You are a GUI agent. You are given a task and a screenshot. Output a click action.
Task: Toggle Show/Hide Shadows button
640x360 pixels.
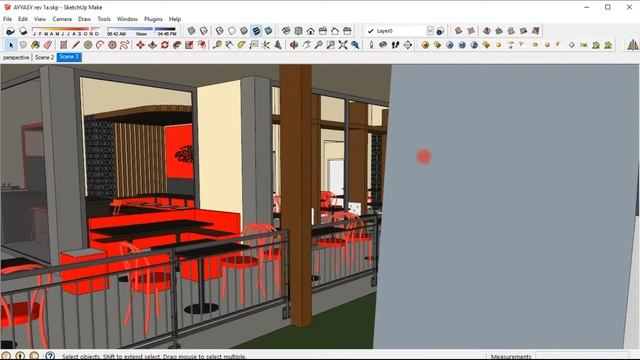23,31
